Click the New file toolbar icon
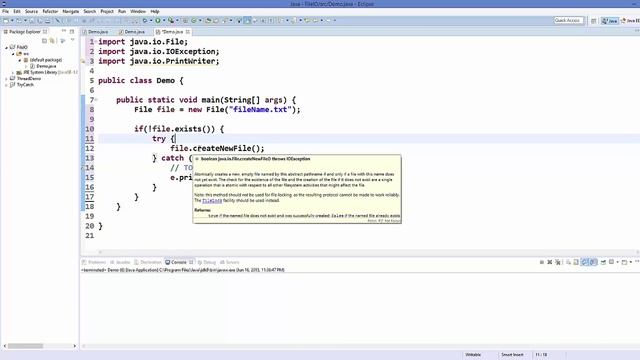The height and width of the screenshot is (360, 640). (x=6, y=20)
